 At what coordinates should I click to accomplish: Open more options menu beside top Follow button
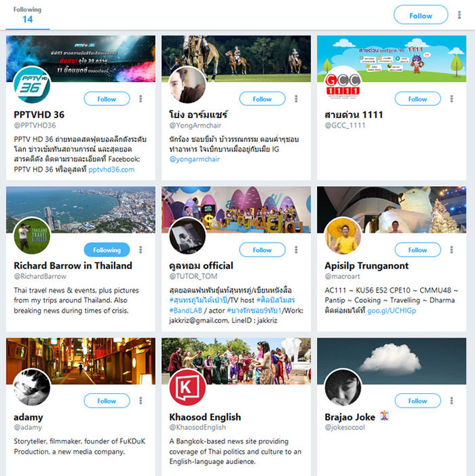[x=459, y=15]
